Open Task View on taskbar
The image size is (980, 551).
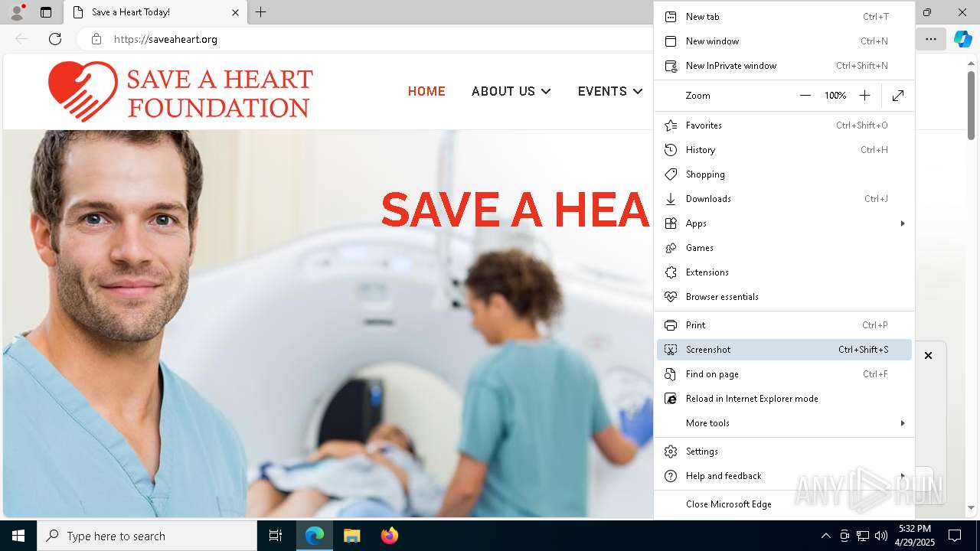(x=276, y=536)
